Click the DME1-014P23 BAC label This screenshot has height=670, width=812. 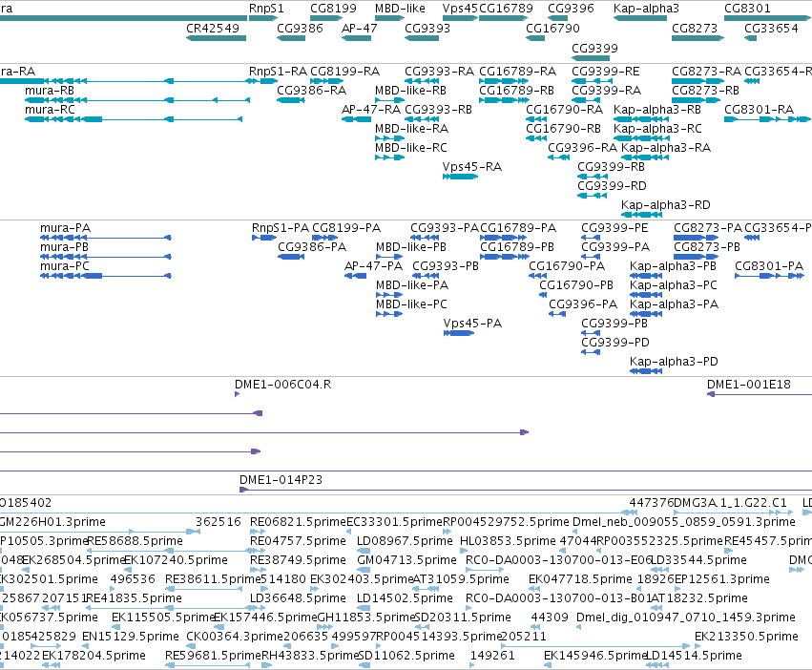pos(281,480)
